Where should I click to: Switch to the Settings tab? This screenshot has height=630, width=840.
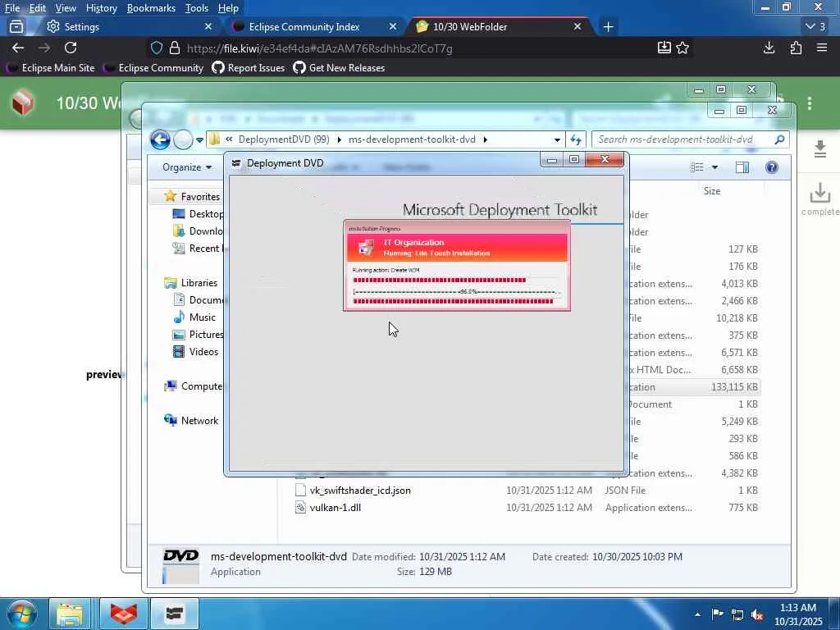(127, 26)
